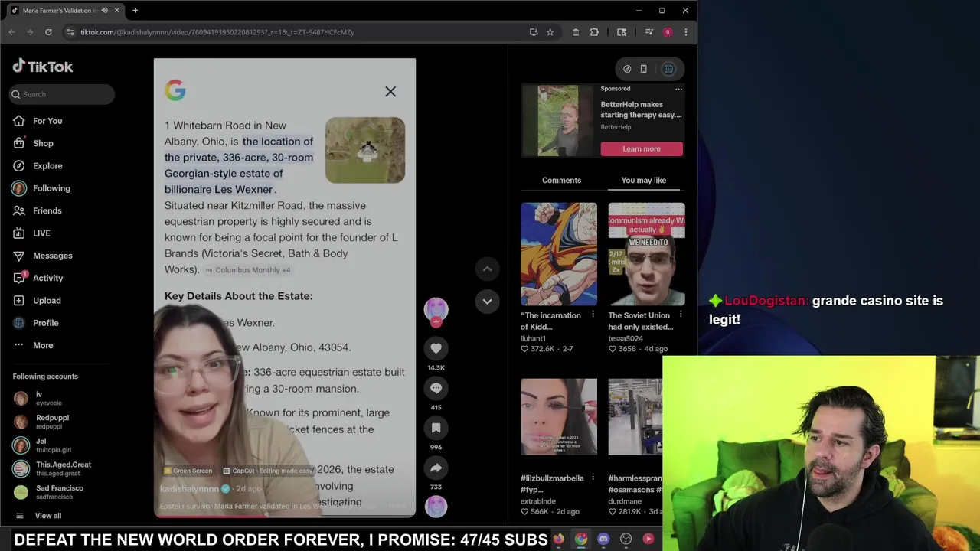Like the video with heart icon
980x551 pixels.
tap(436, 348)
